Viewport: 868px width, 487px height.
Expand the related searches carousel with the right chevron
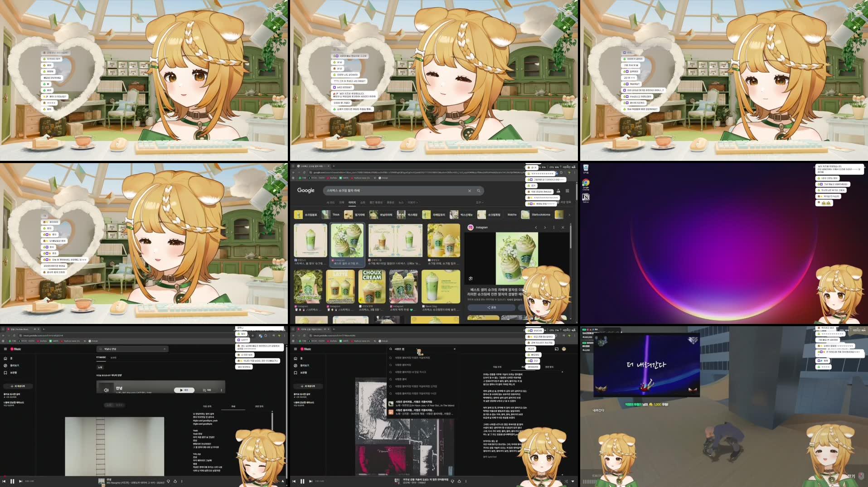point(568,215)
